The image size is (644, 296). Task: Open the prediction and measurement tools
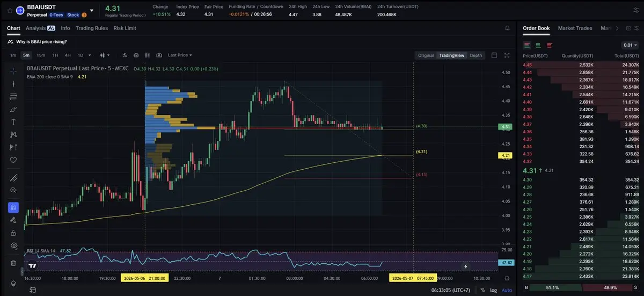13,147
